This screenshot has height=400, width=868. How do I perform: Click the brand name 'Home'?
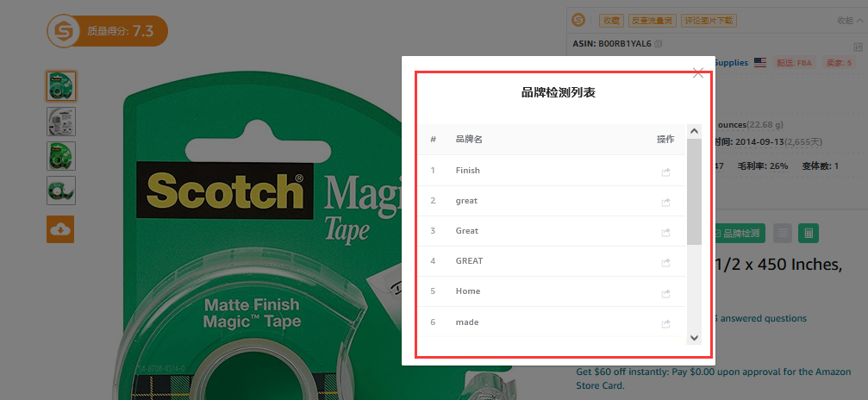tap(468, 291)
